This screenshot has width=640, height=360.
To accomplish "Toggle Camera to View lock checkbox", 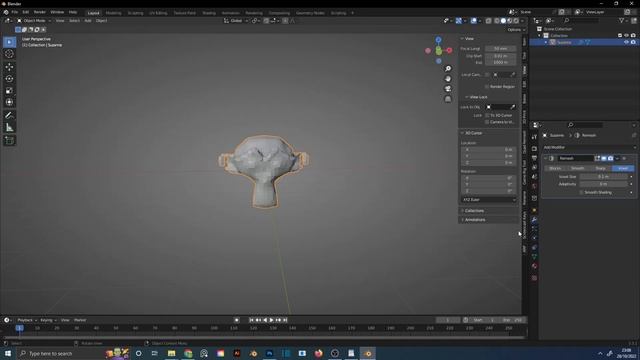I will coord(487,122).
